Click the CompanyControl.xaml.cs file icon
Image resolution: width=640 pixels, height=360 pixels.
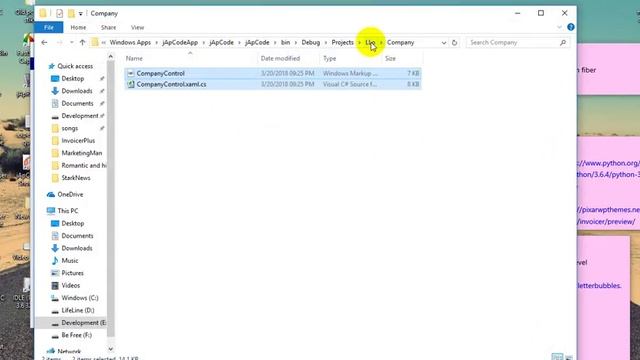click(x=131, y=84)
